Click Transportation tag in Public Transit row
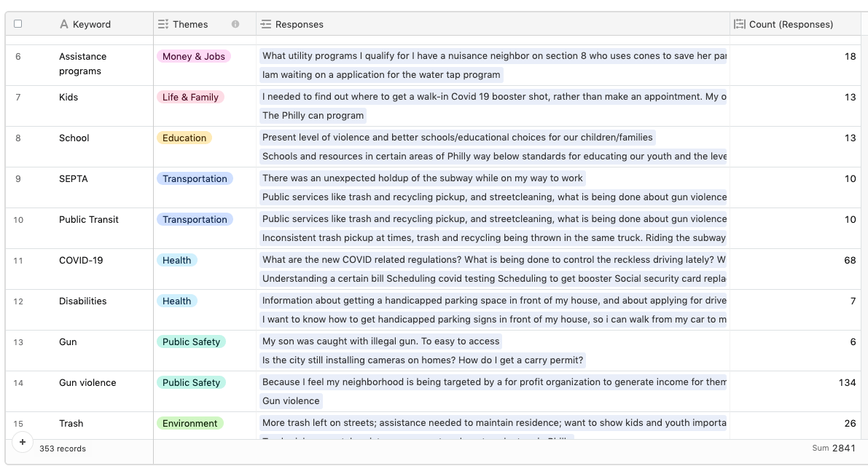The image size is (868, 474). 195,220
